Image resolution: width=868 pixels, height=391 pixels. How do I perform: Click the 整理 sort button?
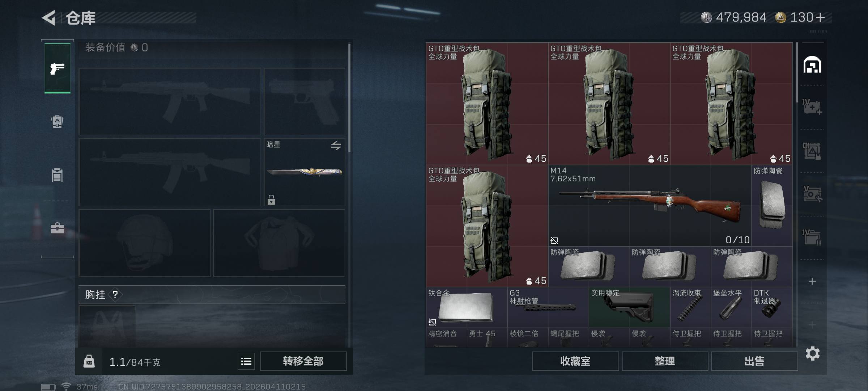665,361
